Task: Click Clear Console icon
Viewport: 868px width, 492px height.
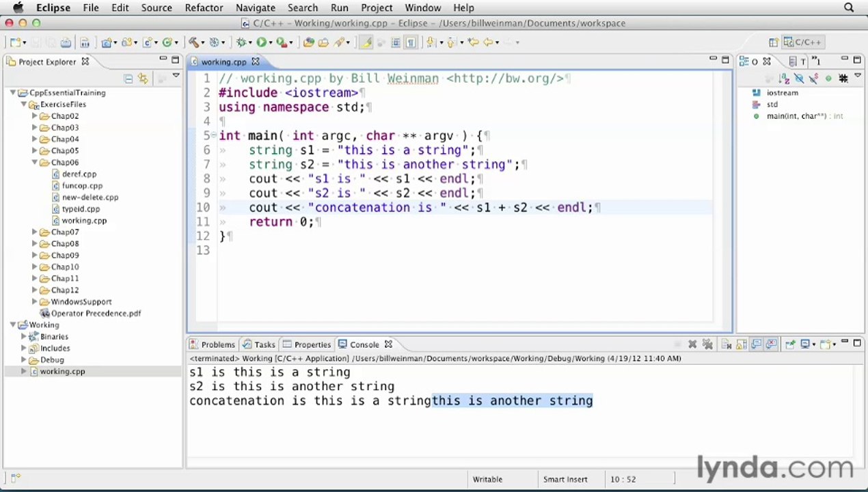Action: click(x=726, y=344)
